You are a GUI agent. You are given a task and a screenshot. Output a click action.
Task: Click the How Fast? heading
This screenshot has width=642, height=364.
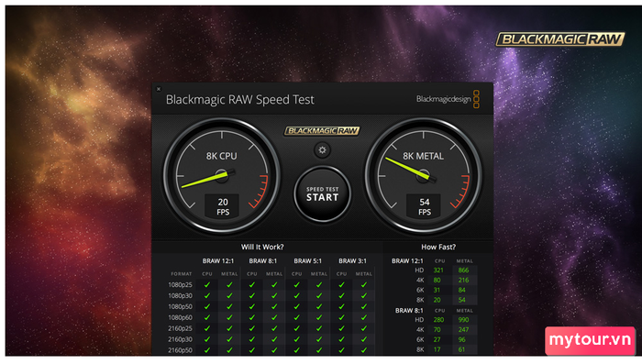click(x=438, y=247)
